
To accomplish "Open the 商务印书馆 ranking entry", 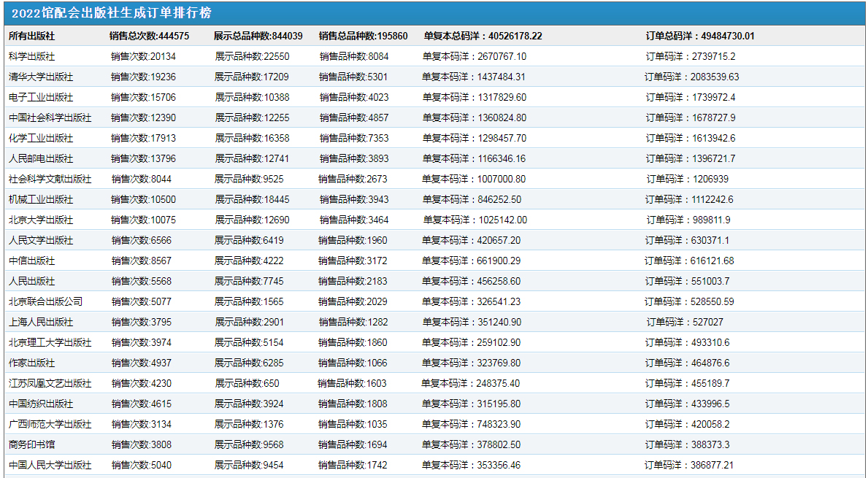I will pos(31,444).
